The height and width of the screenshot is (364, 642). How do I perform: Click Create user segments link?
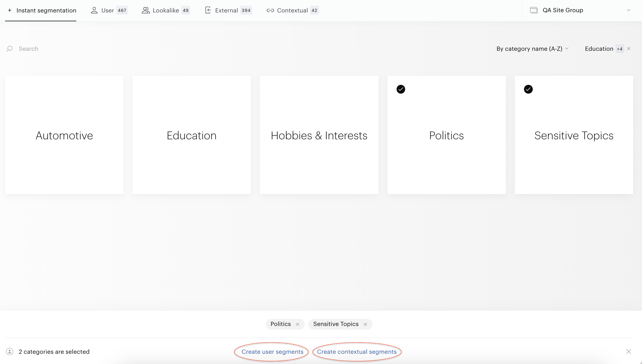coord(272,352)
